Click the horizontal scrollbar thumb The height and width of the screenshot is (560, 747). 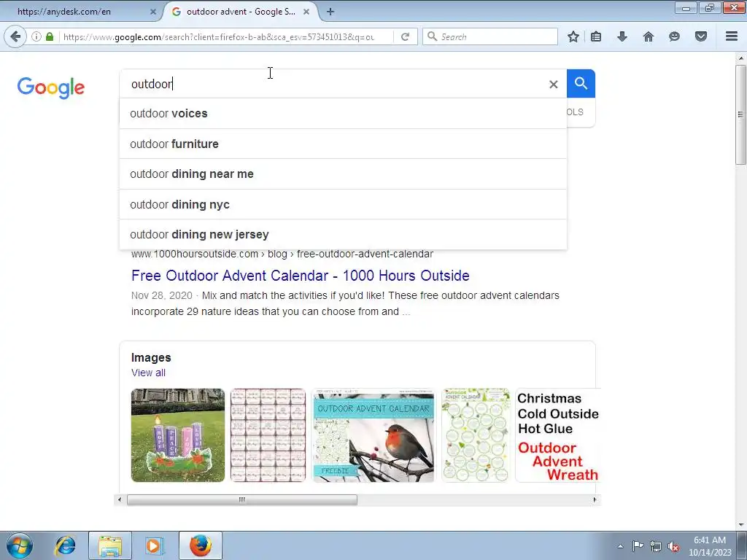[x=242, y=499]
